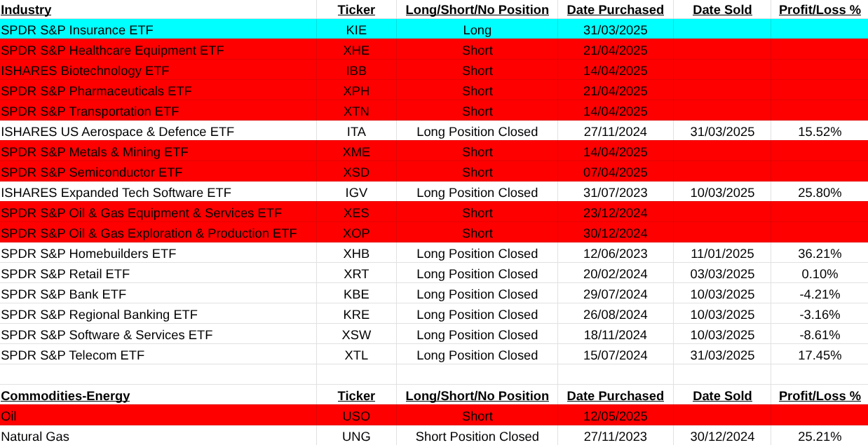Click the Industry column header

pyautogui.click(x=26, y=10)
